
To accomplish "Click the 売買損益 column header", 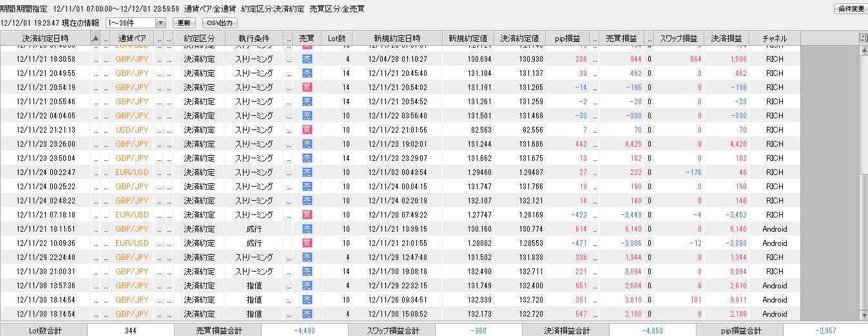I will click(621, 39).
